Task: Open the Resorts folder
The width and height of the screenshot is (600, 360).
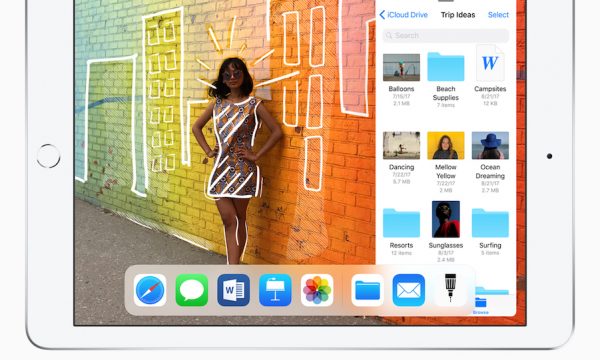Action: coord(401,223)
